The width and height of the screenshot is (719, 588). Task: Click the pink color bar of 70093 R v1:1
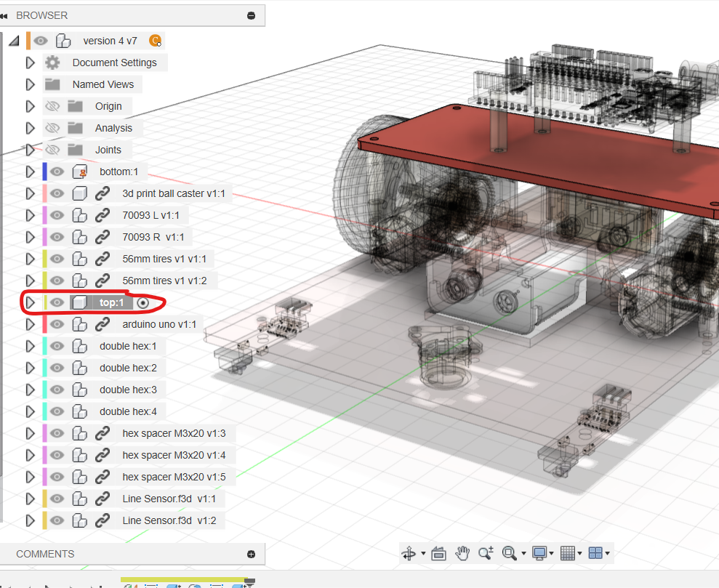(x=45, y=237)
